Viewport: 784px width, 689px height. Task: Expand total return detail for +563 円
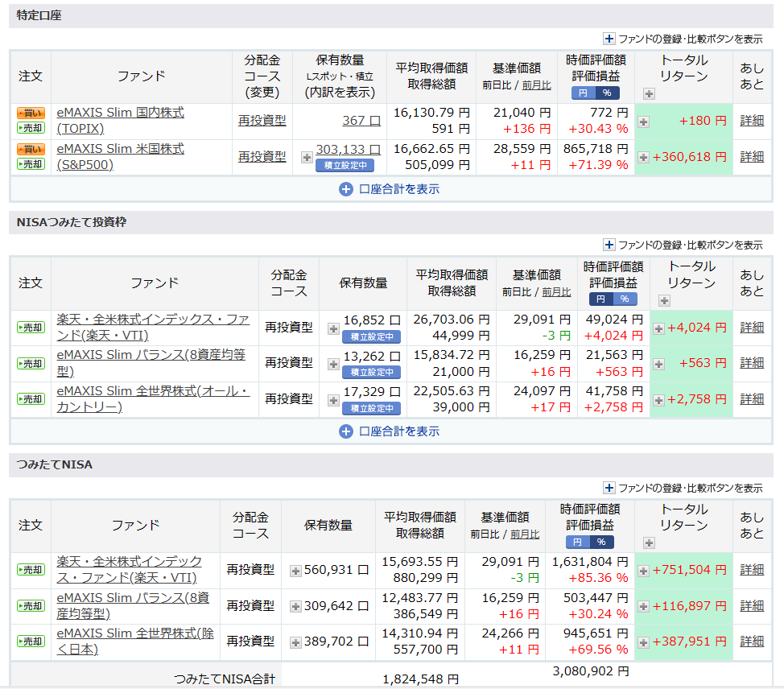[x=659, y=364]
